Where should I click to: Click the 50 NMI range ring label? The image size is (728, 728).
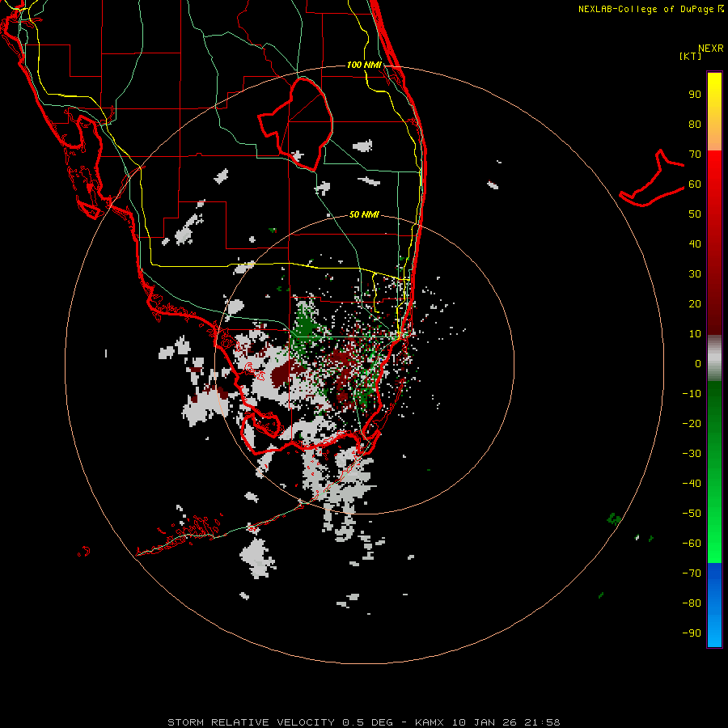(364, 214)
